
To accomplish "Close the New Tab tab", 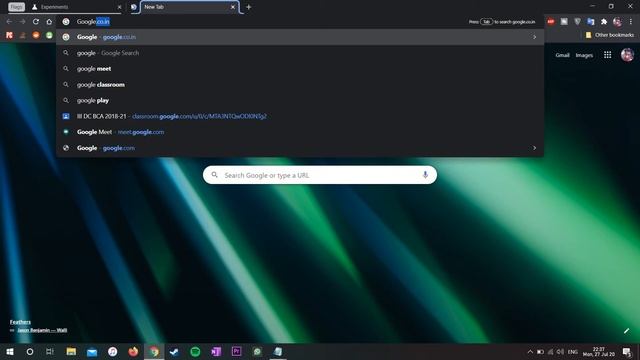I will tap(233, 7).
